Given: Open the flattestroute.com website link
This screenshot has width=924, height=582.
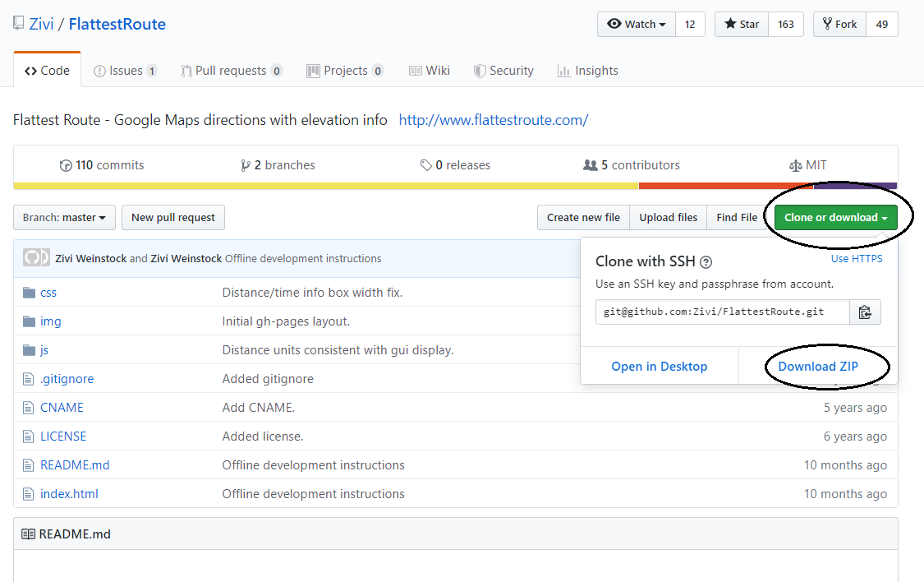Looking at the screenshot, I should point(494,120).
